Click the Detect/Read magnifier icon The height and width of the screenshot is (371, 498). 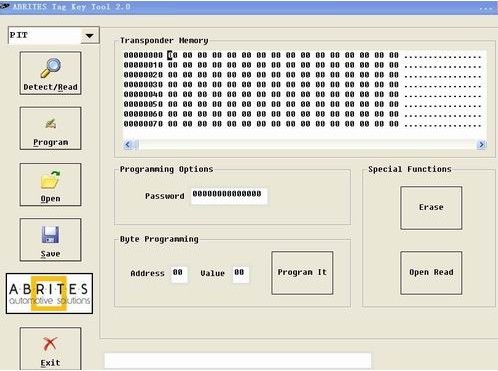(x=51, y=68)
